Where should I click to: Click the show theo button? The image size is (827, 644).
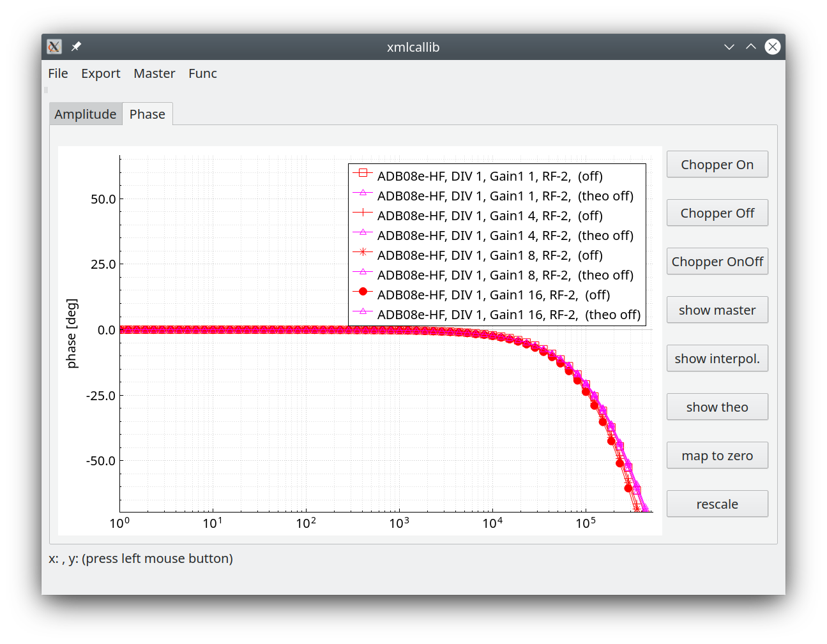tap(717, 407)
